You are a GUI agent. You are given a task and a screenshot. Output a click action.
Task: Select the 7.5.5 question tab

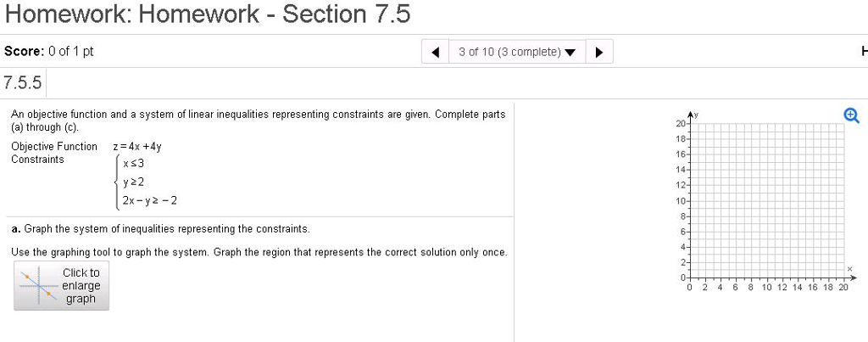[x=24, y=83]
